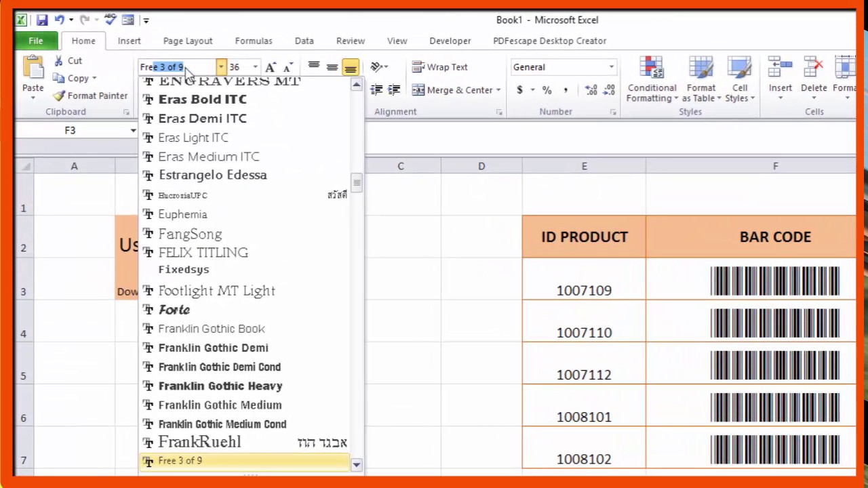Viewport: 868px width, 488px height.
Task: Click the Name Box showing F3
Action: (71, 130)
